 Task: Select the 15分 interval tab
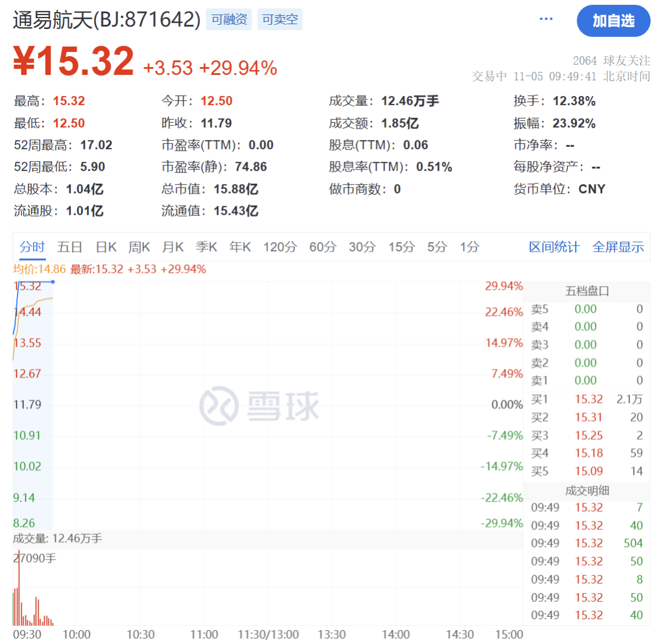402,247
